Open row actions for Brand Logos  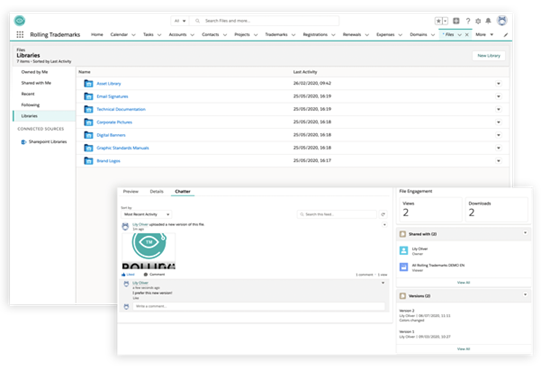pyautogui.click(x=498, y=161)
